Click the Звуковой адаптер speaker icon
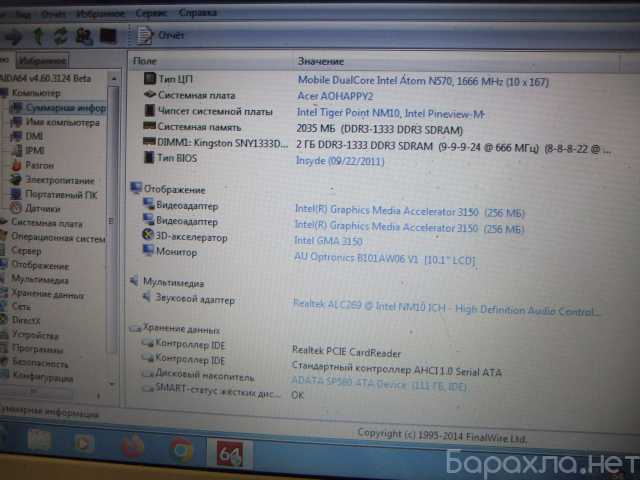Viewport: 640px width, 480px height. [x=147, y=297]
